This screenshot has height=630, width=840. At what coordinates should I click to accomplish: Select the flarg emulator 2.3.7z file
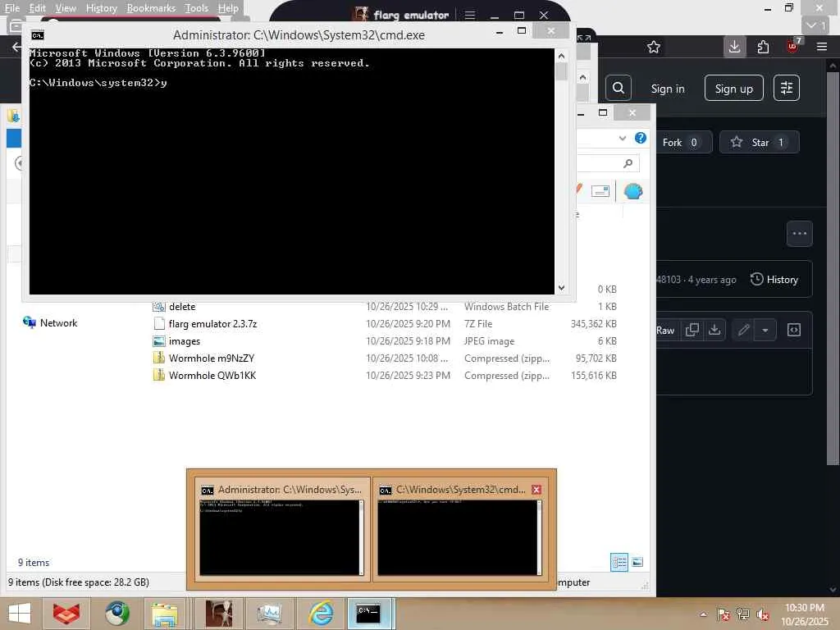pos(212,324)
